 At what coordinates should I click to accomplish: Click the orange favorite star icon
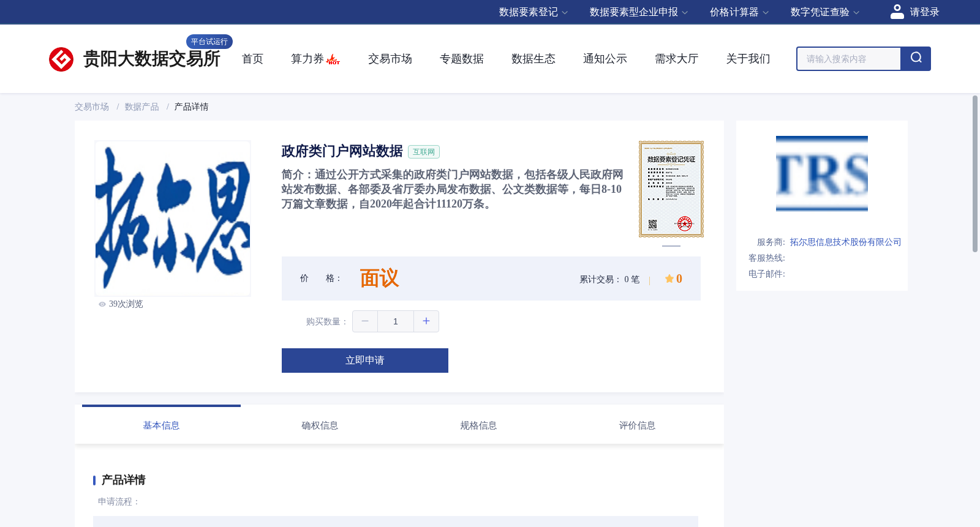[669, 278]
